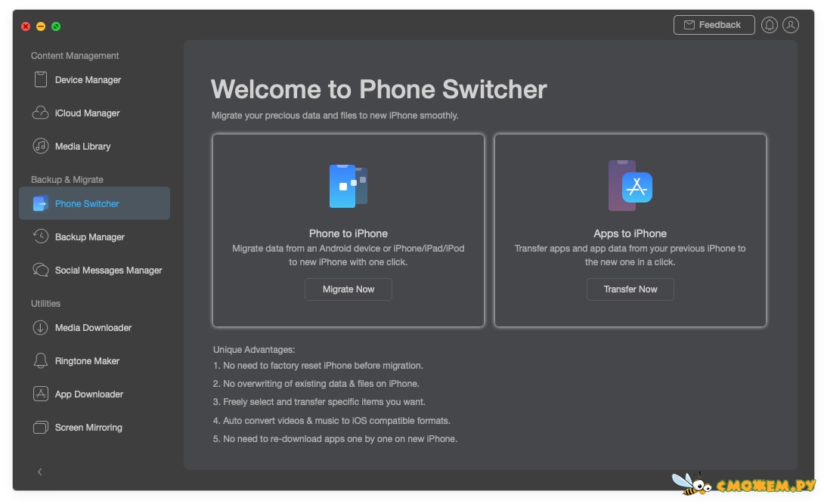824x504 pixels.
Task: Click the Media Downloader arrow icon
Action: coord(41,328)
